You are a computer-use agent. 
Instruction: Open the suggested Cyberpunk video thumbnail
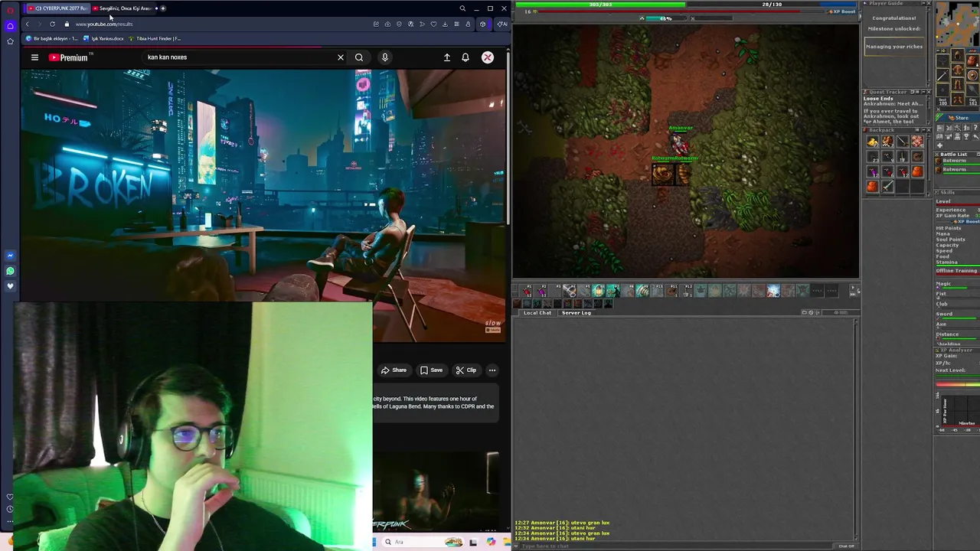point(436,491)
